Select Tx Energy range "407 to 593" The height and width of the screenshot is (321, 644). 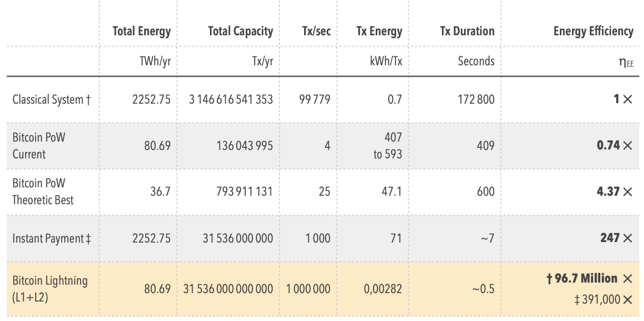[388, 146]
